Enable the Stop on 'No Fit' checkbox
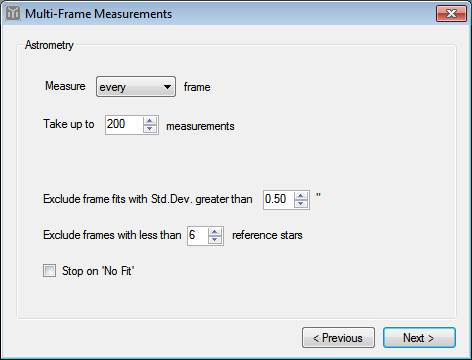The image size is (472, 360). coord(49,271)
